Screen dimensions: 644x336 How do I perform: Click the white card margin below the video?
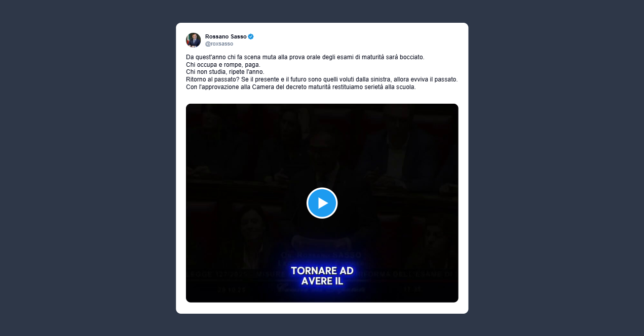(x=322, y=308)
